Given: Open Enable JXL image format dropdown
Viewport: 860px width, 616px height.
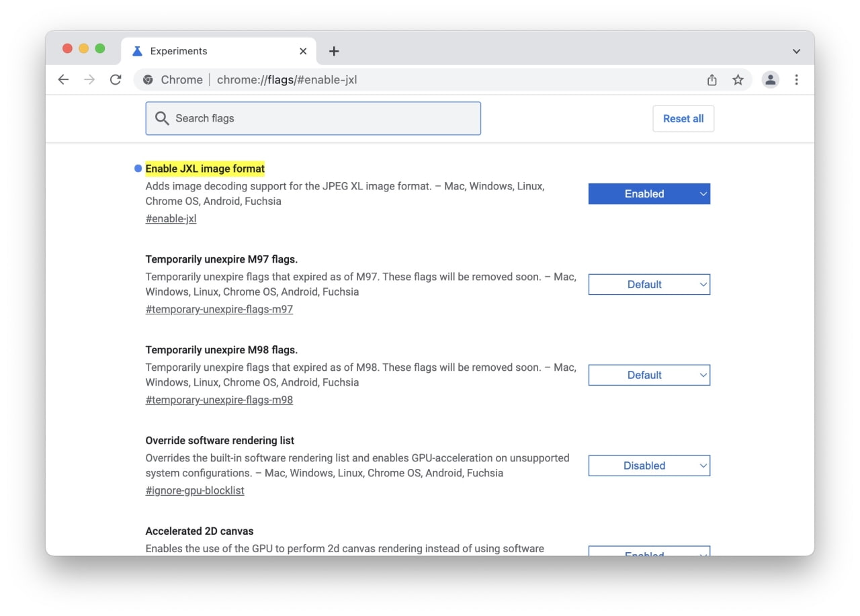Looking at the screenshot, I should coord(649,194).
